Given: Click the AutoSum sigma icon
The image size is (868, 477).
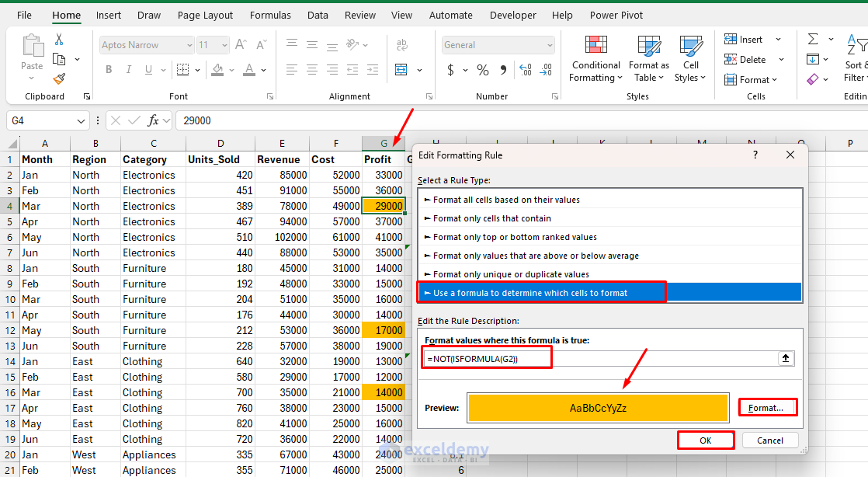Looking at the screenshot, I should (x=813, y=39).
